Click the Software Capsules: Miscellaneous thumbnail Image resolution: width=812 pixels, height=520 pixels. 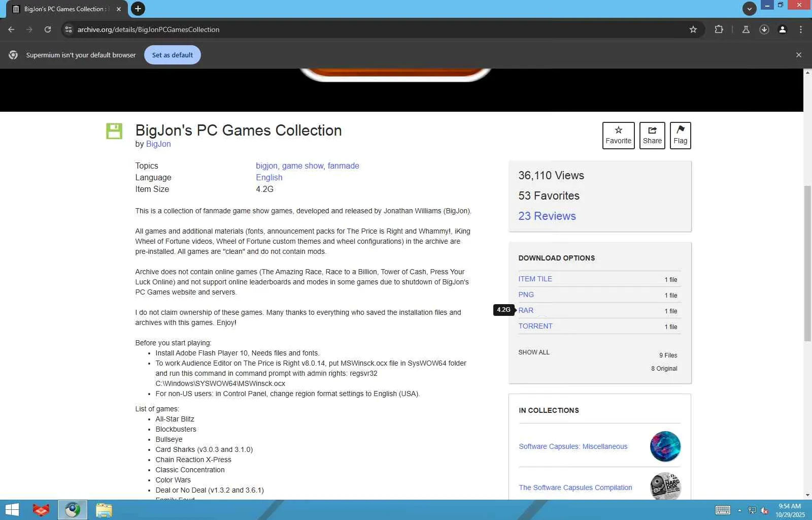665,446
